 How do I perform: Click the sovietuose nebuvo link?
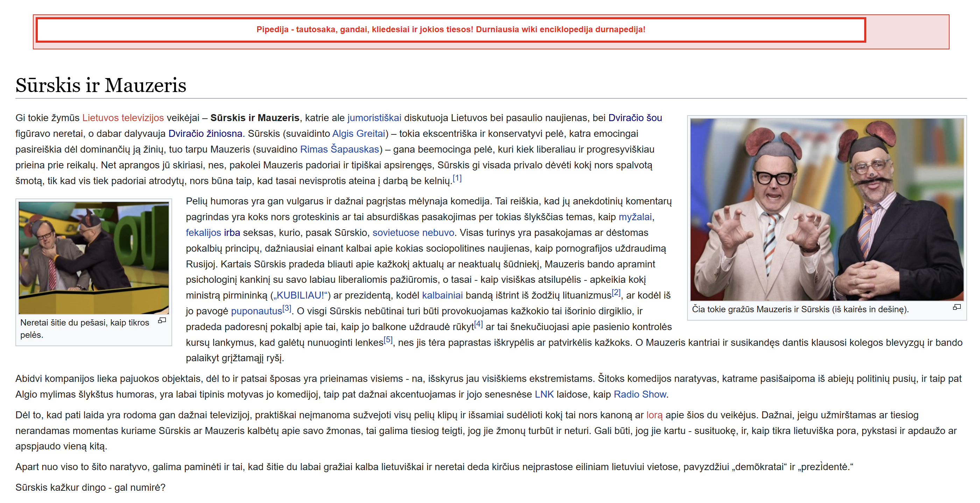pos(413,232)
